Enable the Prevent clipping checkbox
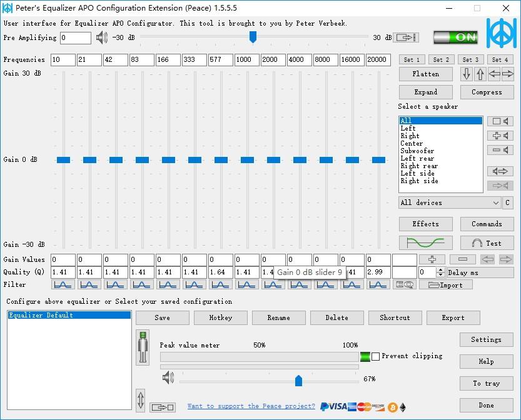This screenshot has height=420, width=521. 375,357
